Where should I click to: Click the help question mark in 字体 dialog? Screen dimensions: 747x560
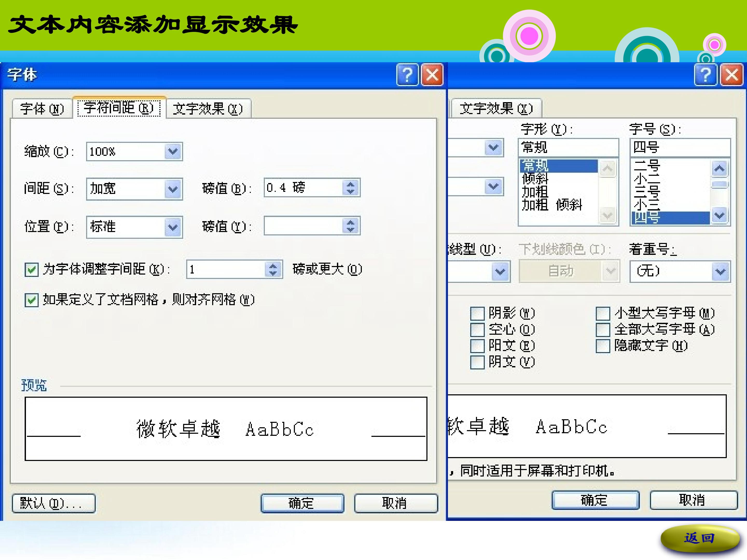click(x=407, y=75)
